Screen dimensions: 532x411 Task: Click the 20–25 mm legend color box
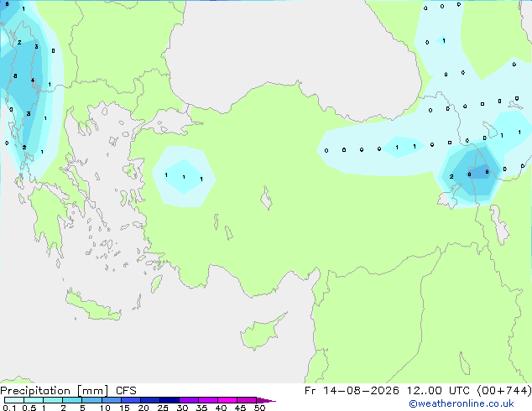click(x=149, y=400)
